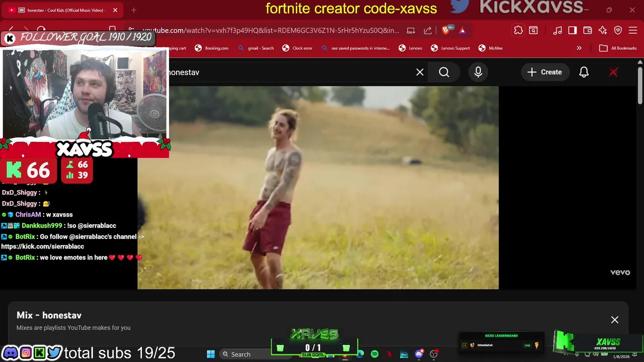The width and height of the screenshot is (644, 362).
Task: Open the McAfee bookmark
Action: [x=491, y=48]
